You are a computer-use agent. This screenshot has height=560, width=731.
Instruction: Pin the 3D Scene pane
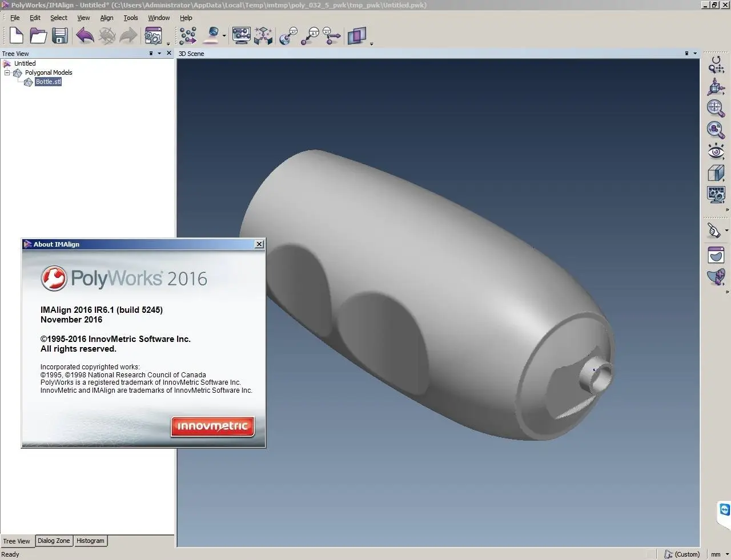686,53
